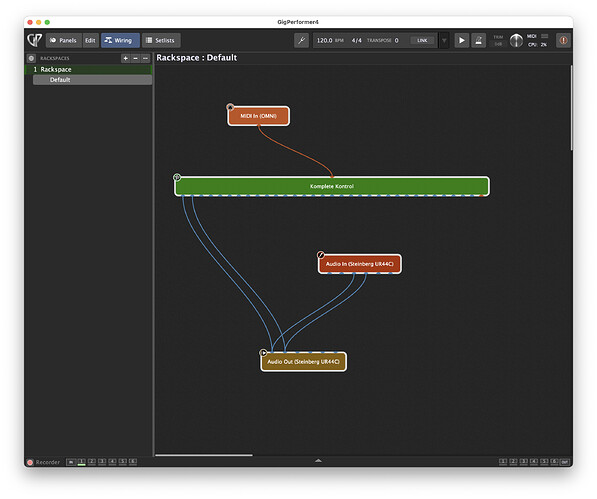Click output channel 2 meter at bottom right

pos(513,462)
